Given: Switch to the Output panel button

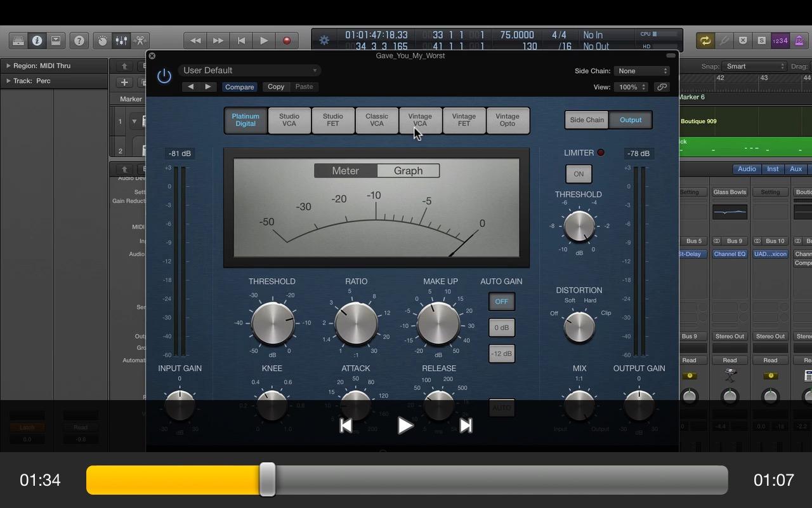Looking at the screenshot, I should [x=631, y=120].
